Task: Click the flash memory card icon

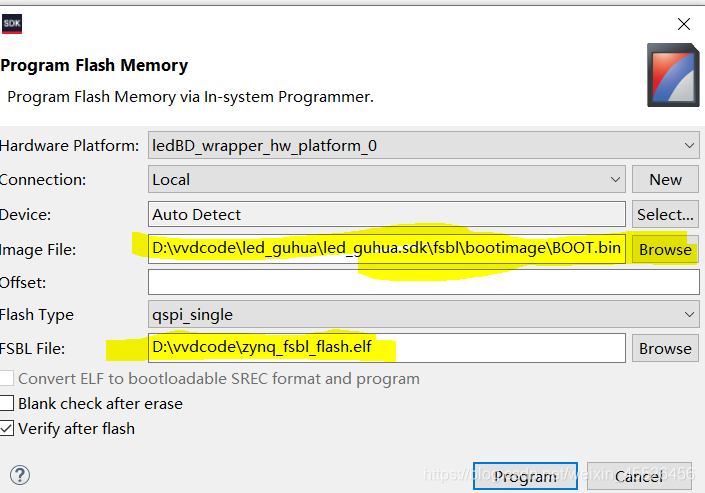Action: click(673, 75)
